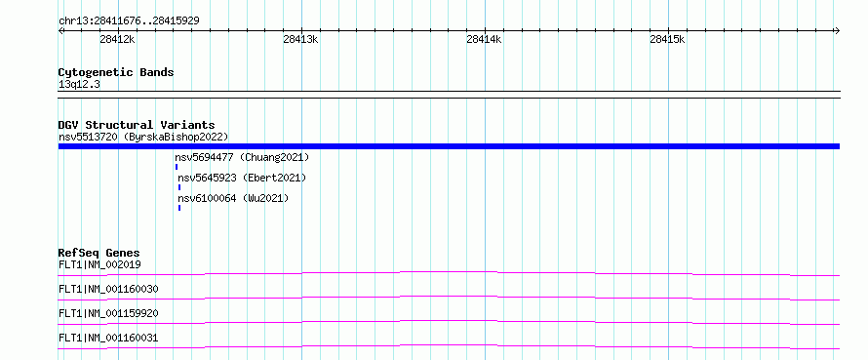Click the small blue nsv6100064 variant marker
Screen dimensions: 868x360
(x=179, y=208)
